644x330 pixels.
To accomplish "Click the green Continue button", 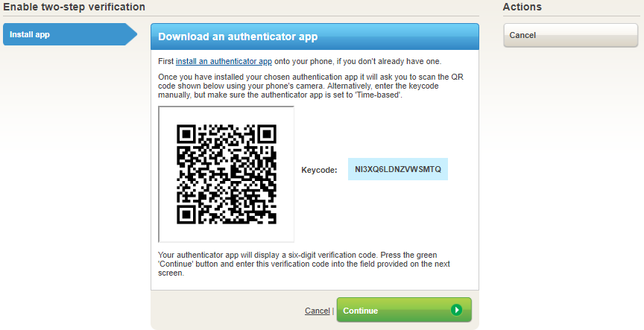I will click(x=404, y=310).
